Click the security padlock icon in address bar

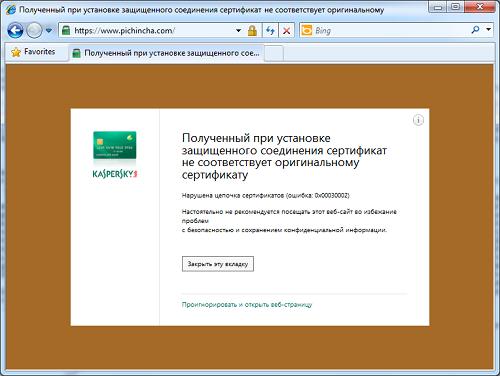point(252,31)
